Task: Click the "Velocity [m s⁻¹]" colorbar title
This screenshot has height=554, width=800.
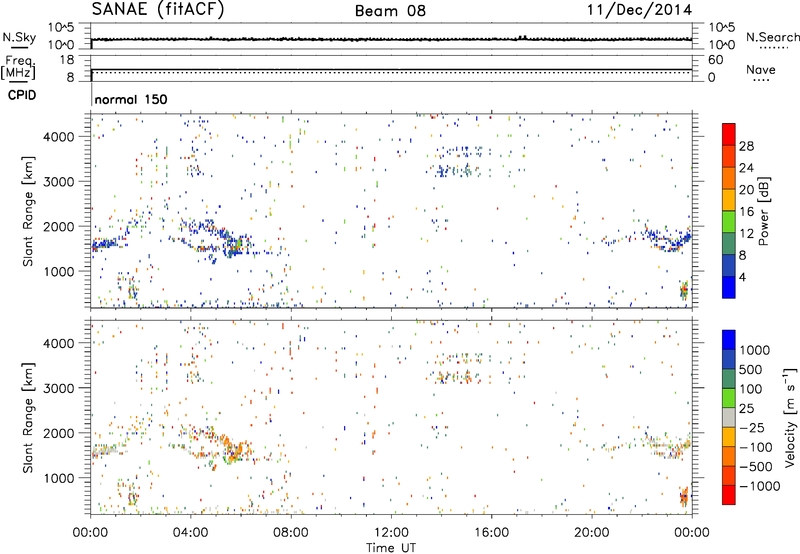Action: coord(790,417)
